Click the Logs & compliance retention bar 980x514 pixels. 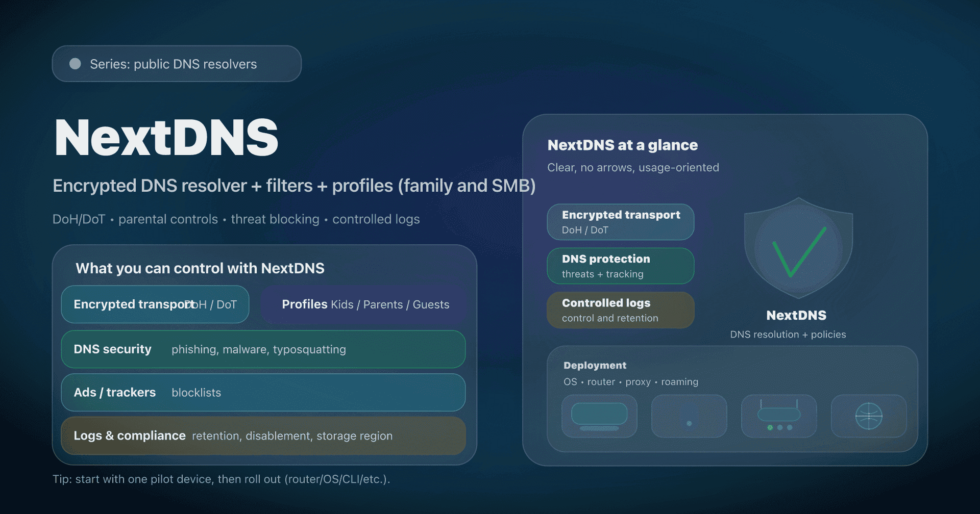coord(263,435)
